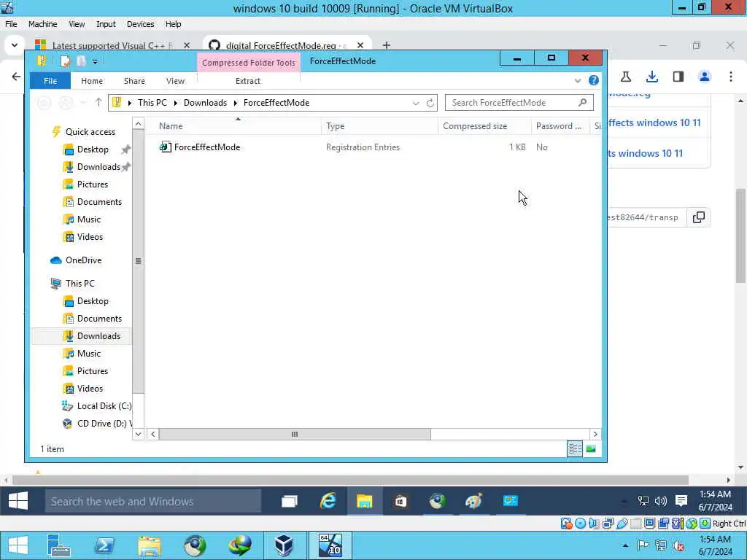This screenshot has width=747, height=560.
Task: Refresh the ForceEffectMode folder view
Action: tap(430, 103)
